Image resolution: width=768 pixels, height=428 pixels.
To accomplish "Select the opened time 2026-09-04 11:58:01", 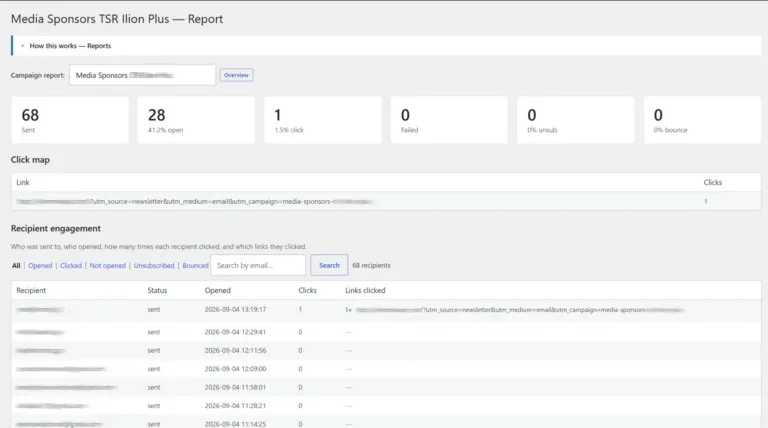I will pos(235,387).
